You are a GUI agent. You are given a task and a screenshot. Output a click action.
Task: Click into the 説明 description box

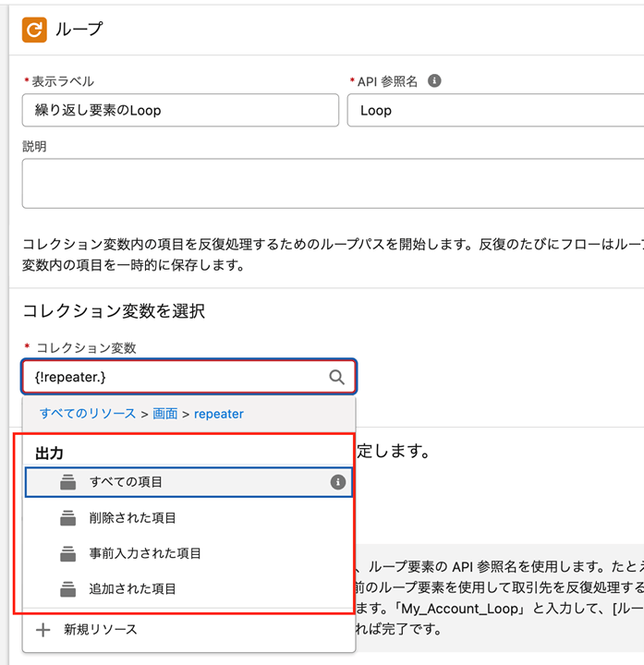333,183
